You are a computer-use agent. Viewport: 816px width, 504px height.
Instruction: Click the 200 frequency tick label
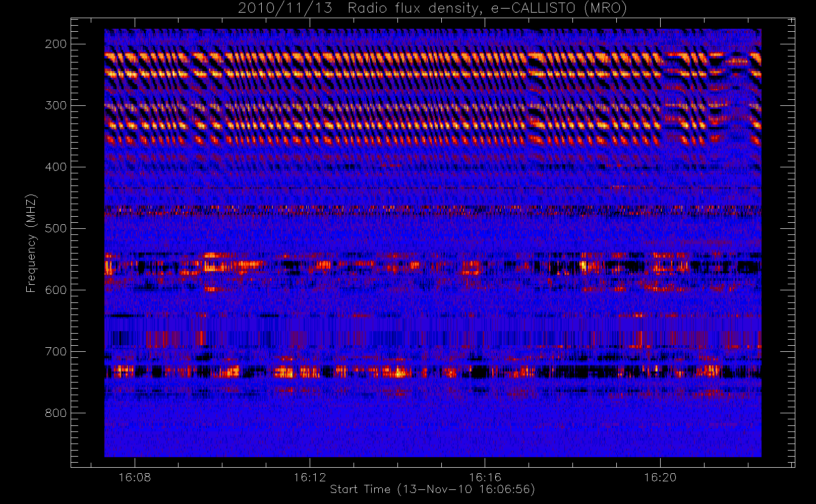[56, 44]
